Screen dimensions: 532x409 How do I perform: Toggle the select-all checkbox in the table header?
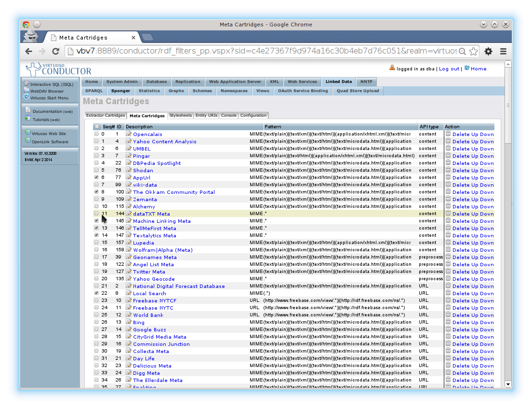[97, 126]
